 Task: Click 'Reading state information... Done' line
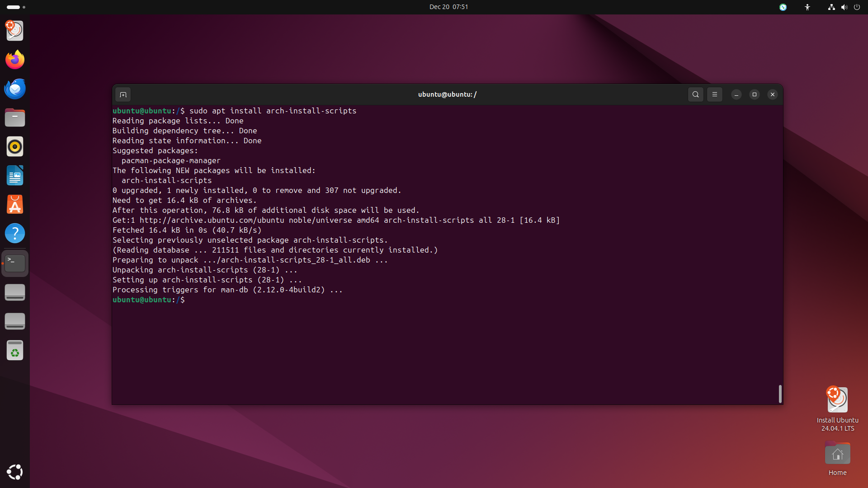point(187,141)
